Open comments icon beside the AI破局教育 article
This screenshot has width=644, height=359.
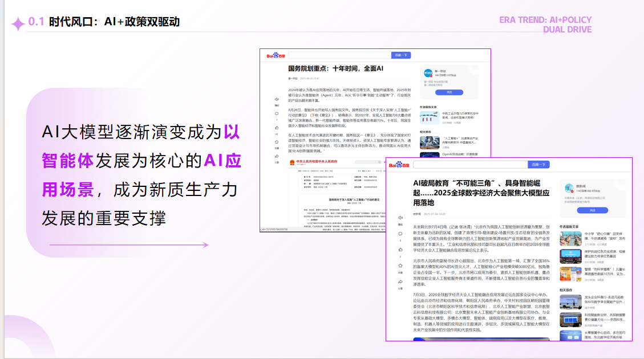(x=400, y=234)
